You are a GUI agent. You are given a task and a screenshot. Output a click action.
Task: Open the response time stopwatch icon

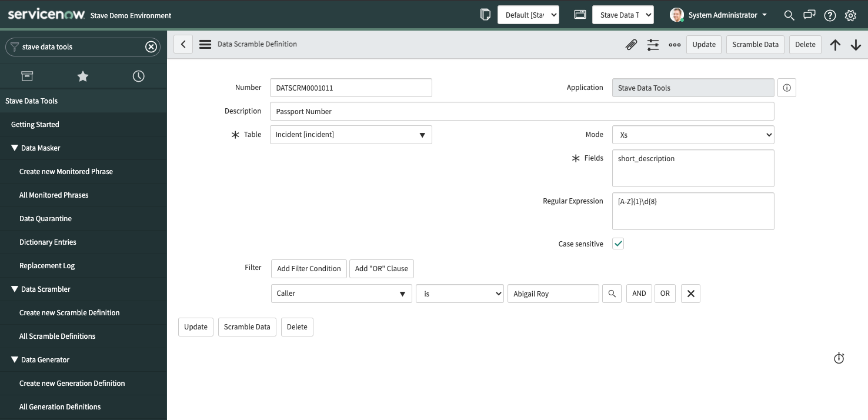coord(839,358)
